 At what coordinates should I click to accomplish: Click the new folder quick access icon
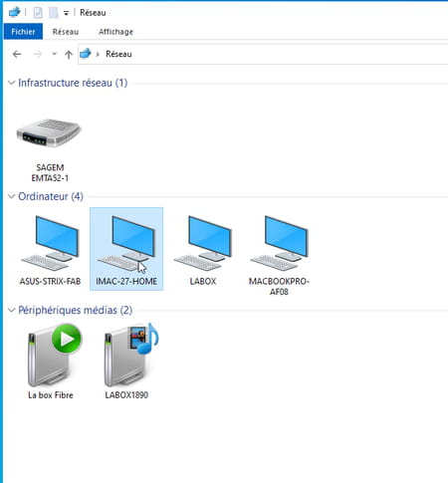53,13
